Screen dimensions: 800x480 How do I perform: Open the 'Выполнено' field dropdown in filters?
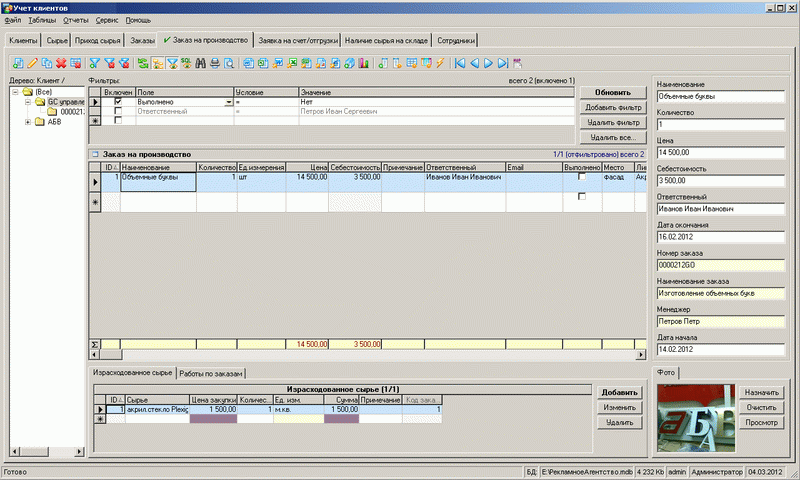click(x=229, y=102)
